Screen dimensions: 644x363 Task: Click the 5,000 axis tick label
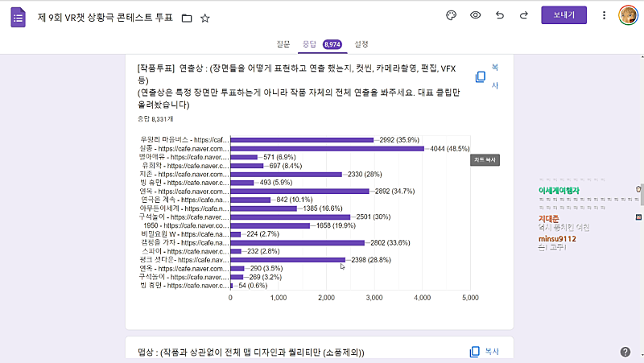(x=470, y=298)
